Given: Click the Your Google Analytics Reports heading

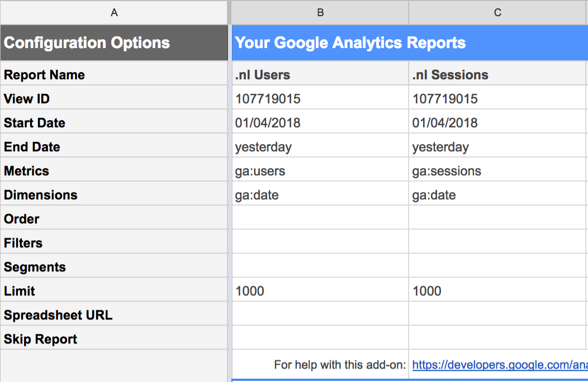Looking at the screenshot, I should 350,43.
